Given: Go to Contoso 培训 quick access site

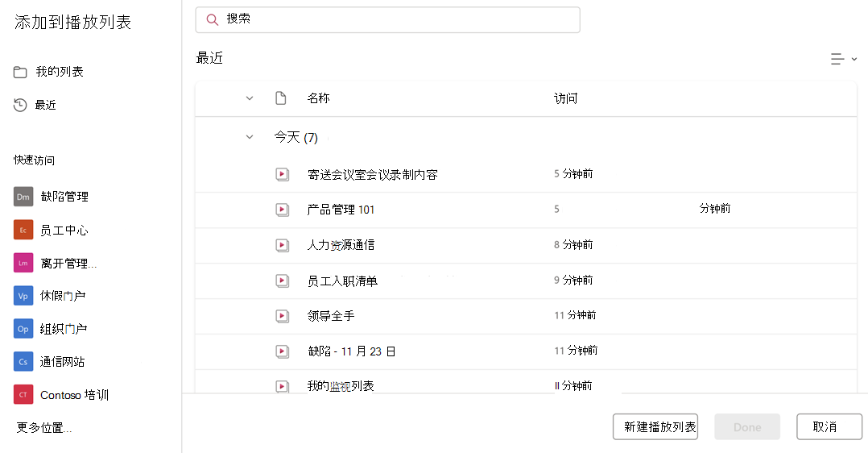Looking at the screenshot, I should (x=74, y=395).
